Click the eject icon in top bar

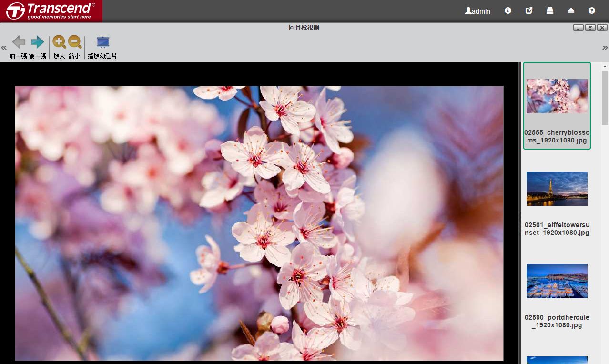[571, 10]
